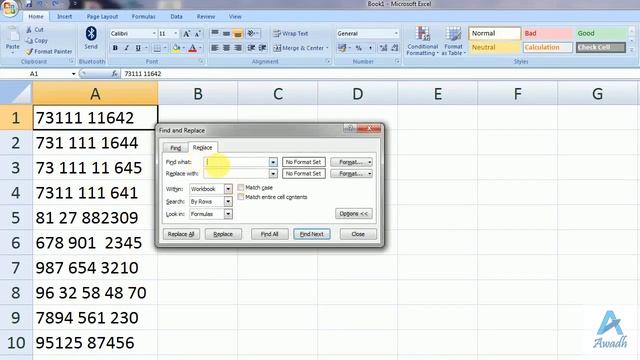Toggle Bold formatting
640x360 pixels.
pos(115,48)
